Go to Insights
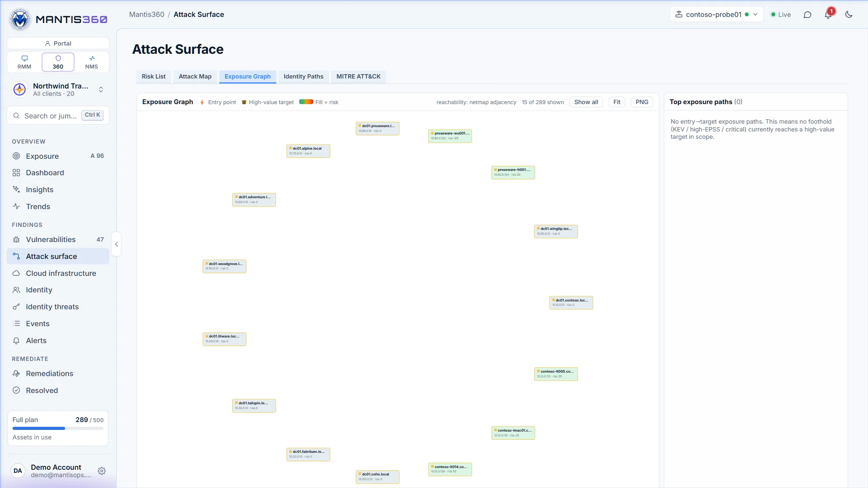This screenshot has width=868, height=488. [x=58, y=190]
